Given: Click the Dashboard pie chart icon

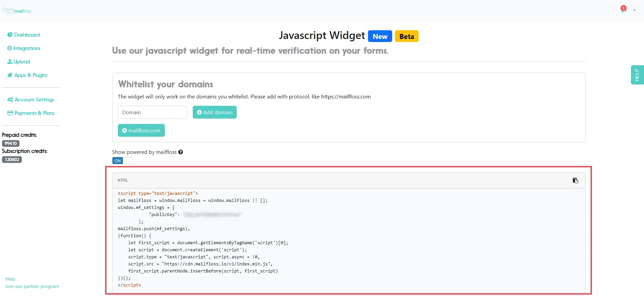Looking at the screenshot, I should coord(10,35).
